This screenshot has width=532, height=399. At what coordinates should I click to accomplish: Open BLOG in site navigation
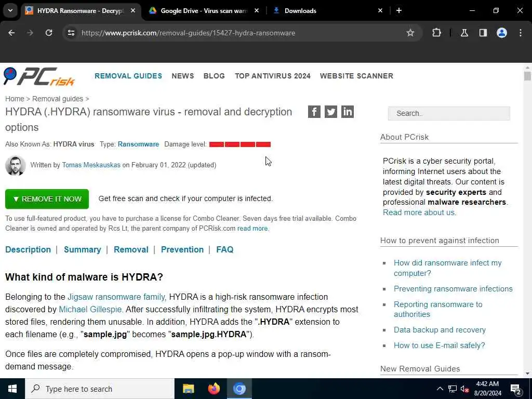pos(214,76)
